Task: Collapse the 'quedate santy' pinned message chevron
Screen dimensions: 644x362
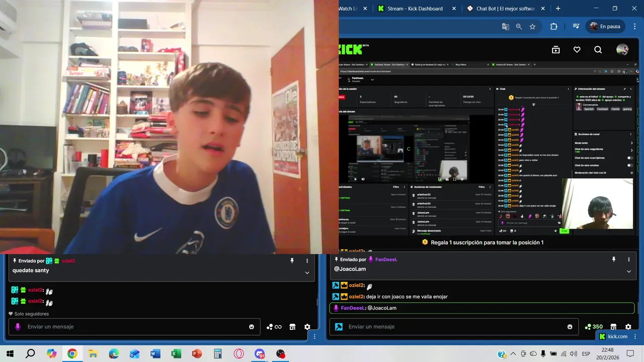Action: point(307,273)
